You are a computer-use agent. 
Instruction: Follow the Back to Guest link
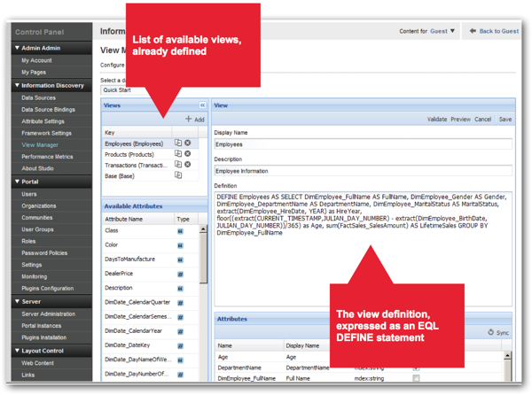coord(499,31)
